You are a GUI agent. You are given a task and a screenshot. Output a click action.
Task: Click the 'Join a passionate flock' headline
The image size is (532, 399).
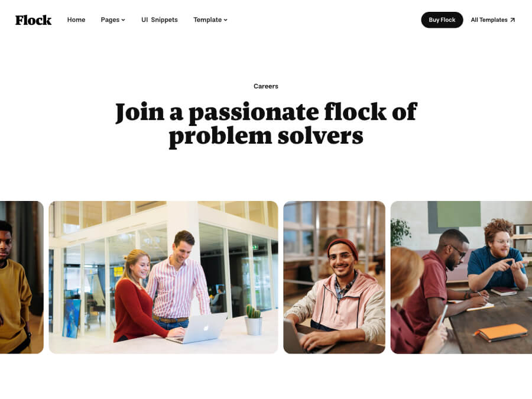(266, 125)
